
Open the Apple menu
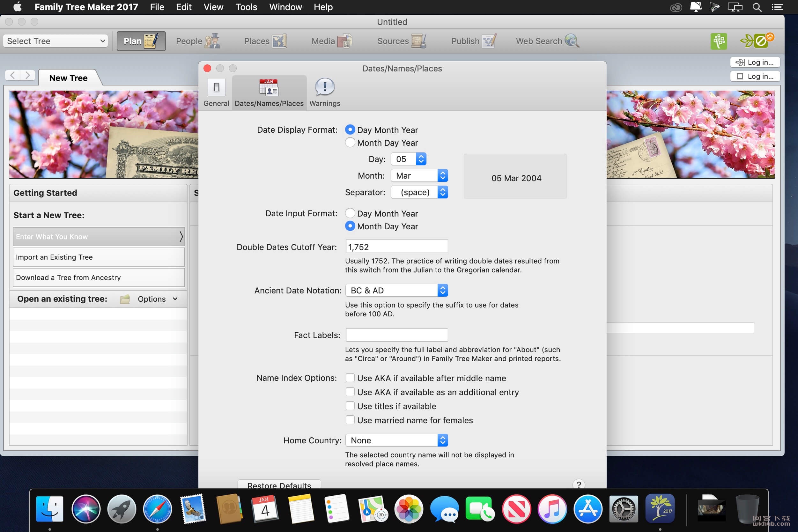(17, 7)
